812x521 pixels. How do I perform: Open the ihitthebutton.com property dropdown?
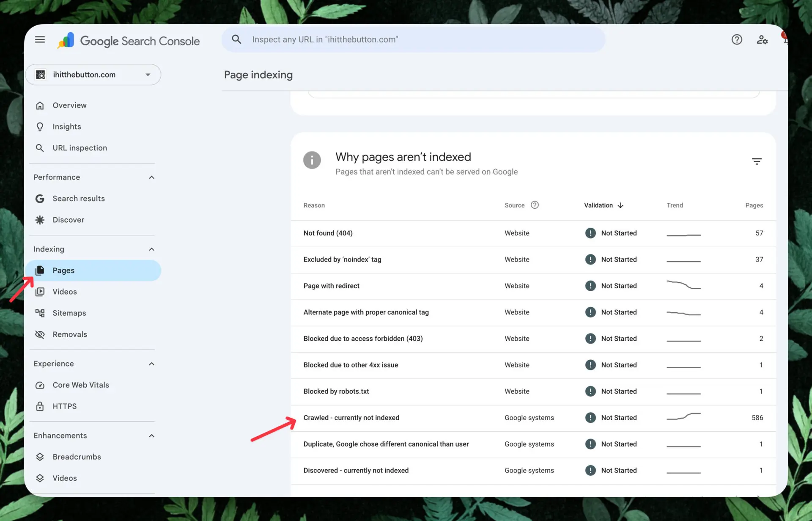click(x=93, y=75)
